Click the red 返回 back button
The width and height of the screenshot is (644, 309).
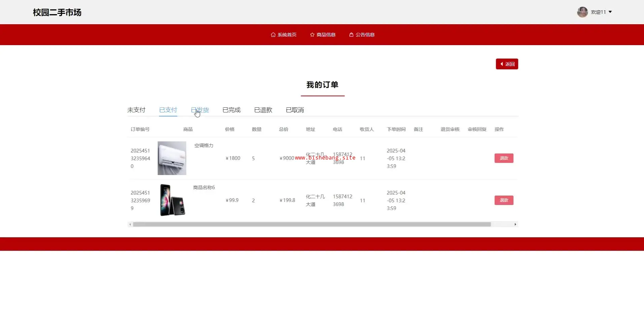pyautogui.click(x=507, y=64)
